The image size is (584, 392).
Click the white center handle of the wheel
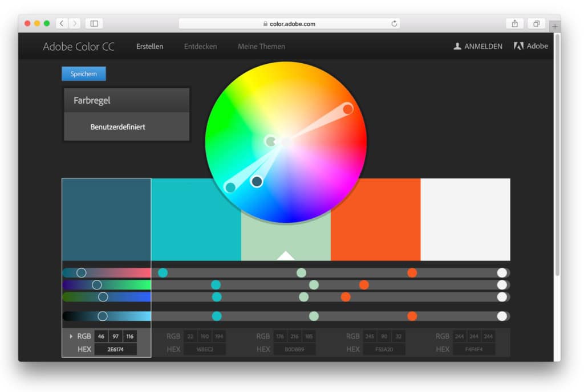click(x=286, y=142)
